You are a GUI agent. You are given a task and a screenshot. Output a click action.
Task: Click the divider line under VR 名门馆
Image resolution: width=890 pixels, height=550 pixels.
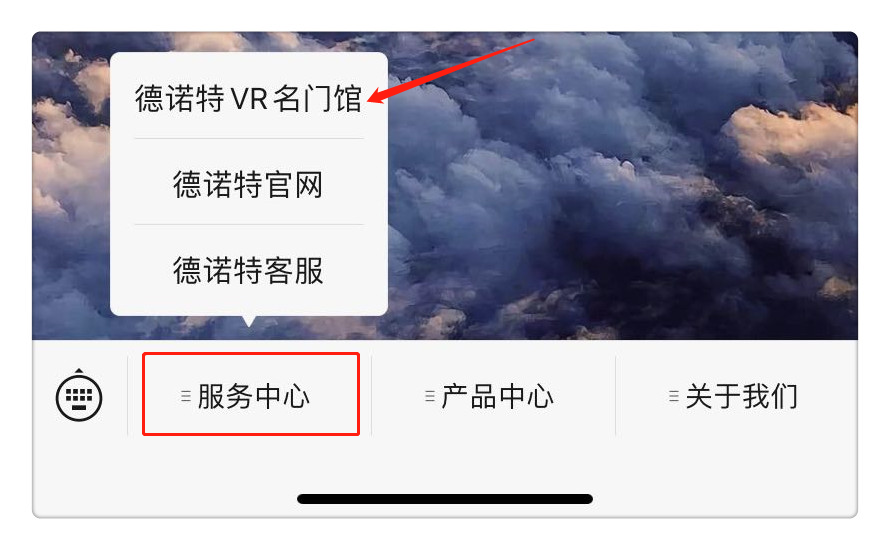249,138
